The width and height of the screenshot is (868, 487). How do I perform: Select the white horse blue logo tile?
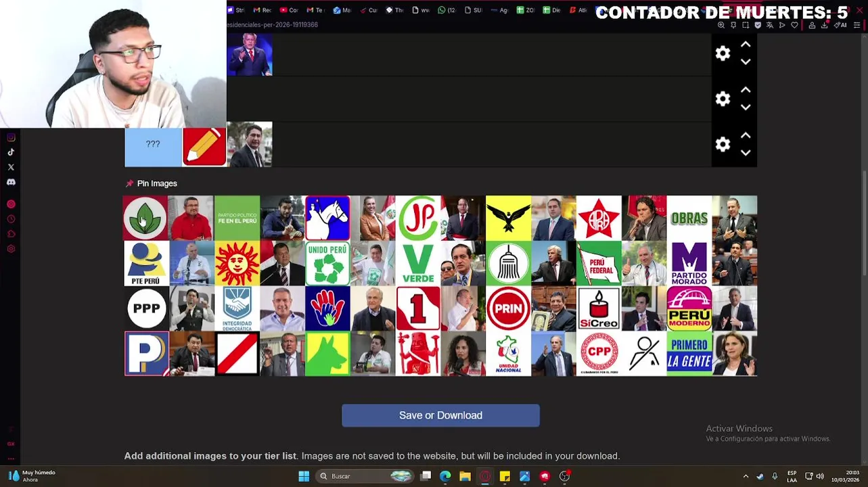tap(327, 218)
